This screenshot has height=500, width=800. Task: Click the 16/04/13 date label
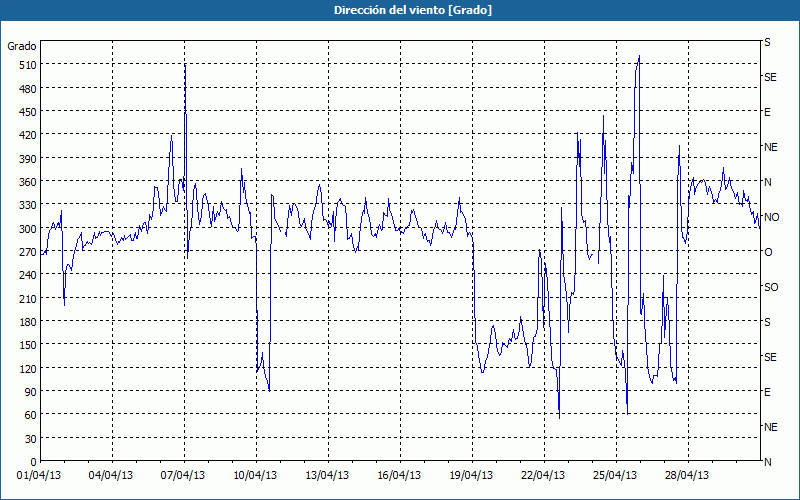coord(399,476)
